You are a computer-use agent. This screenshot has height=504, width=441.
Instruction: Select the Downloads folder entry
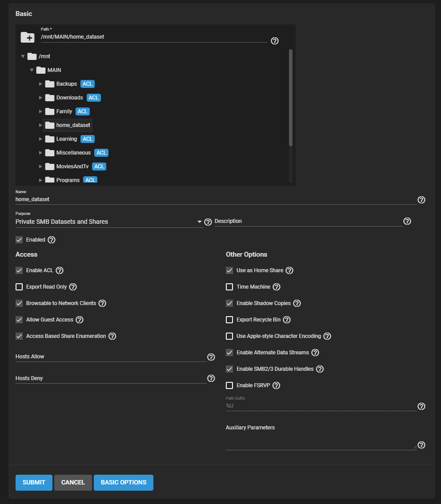69,98
